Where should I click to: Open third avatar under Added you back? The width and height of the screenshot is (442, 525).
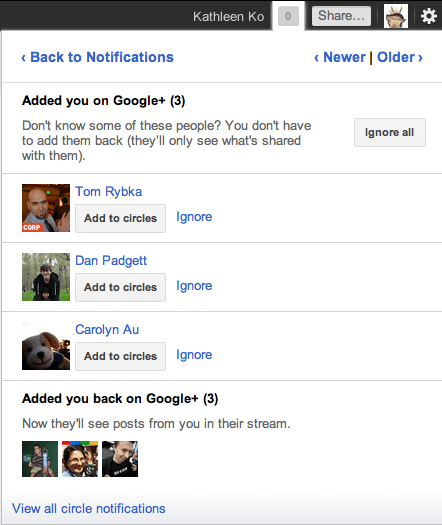tap(120, 459)
